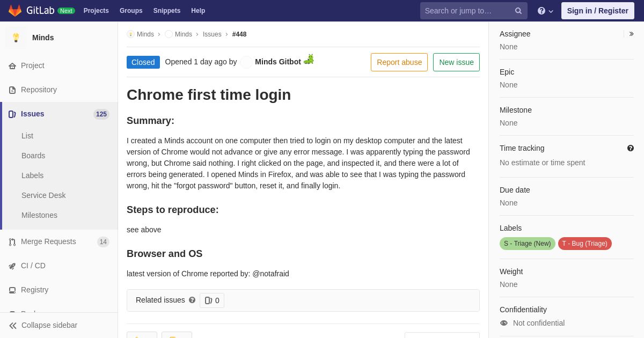644x338 pixels.
Task: Click the Project home icon in sidebar
Action: (12, 66)
